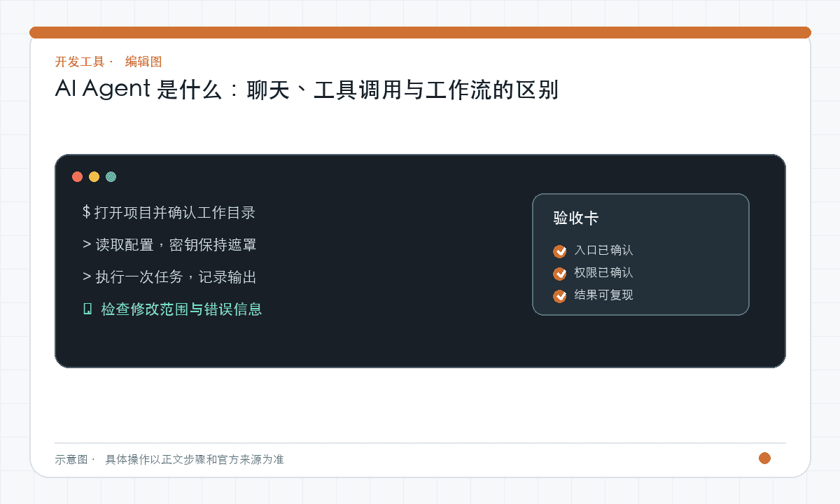The width and height of the screenshot is (840, 504).
Task: Click the green terminal window dot
Action: (111, 176)
